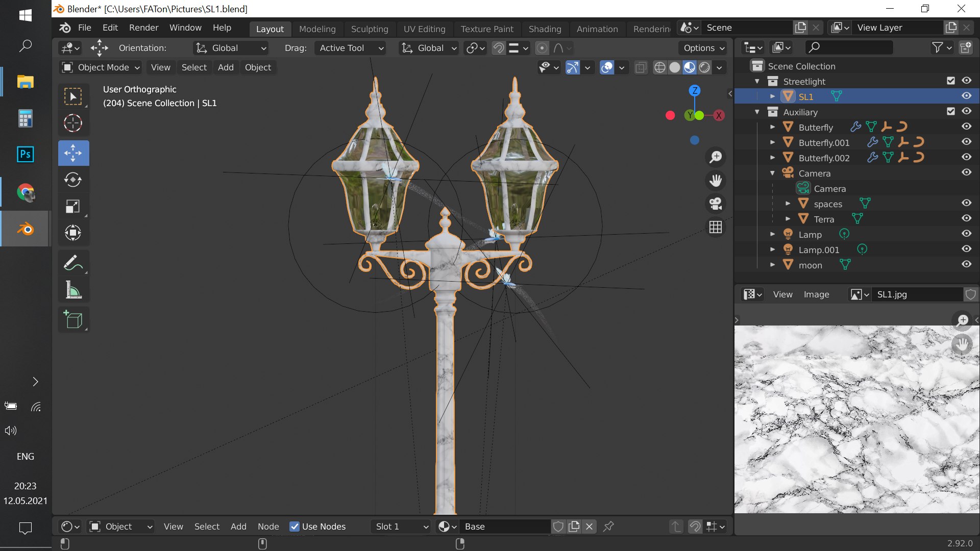The height and width of the screenshot is (551, 980).
Task: Open the Shading workspace tab
Action: pyautogui.click(x=545, y=29)
